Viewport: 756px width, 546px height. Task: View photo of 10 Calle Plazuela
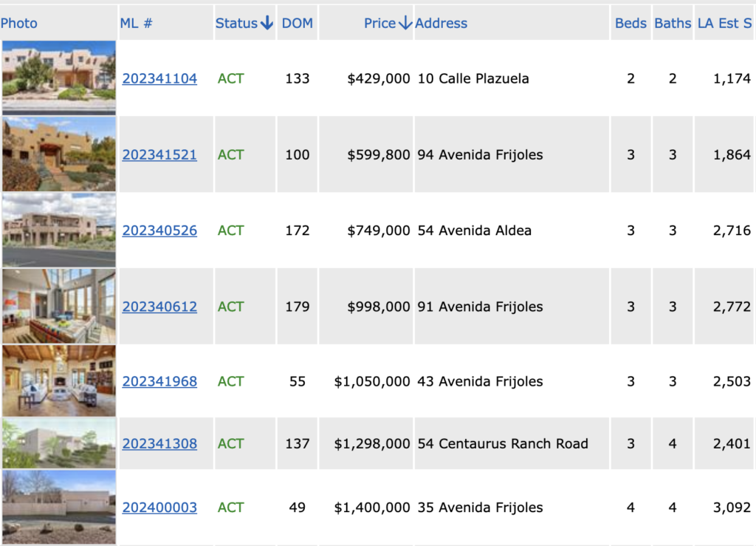(59, 78)
